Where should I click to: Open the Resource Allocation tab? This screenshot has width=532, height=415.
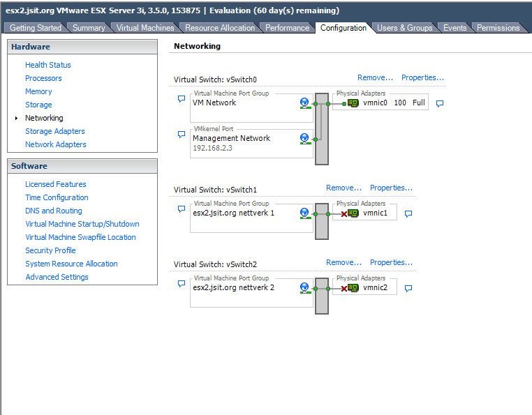[220, 28]
